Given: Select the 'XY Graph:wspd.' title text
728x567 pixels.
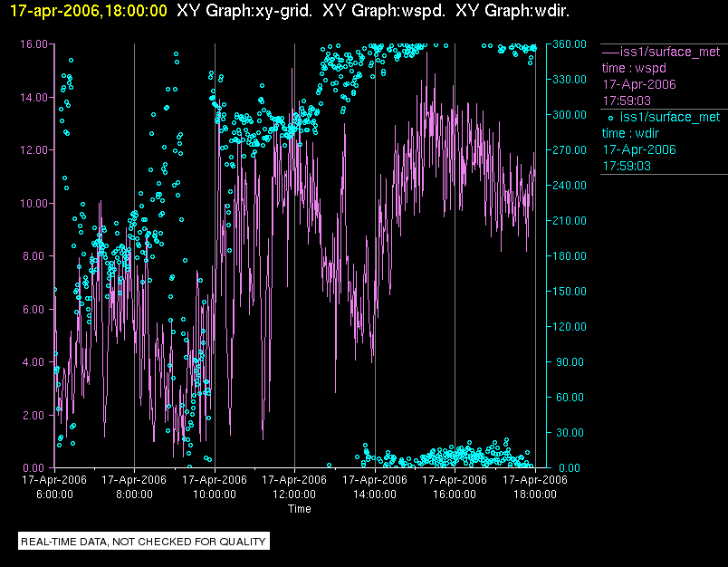Looking at the screenshot, I should pyautogui.click(x=384, y=10).
